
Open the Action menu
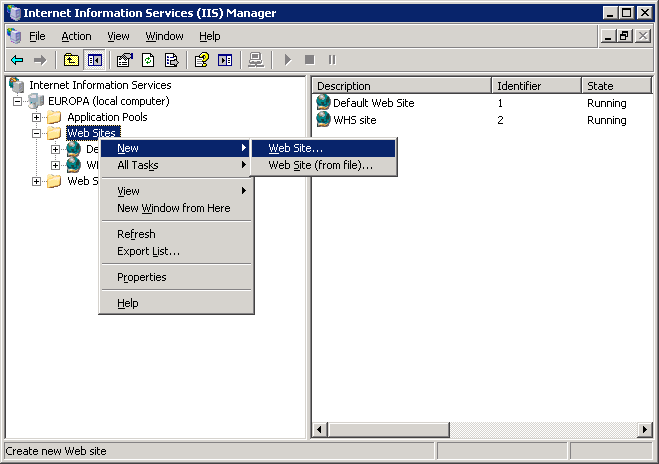pyautogui.click(x=76, y=37)
